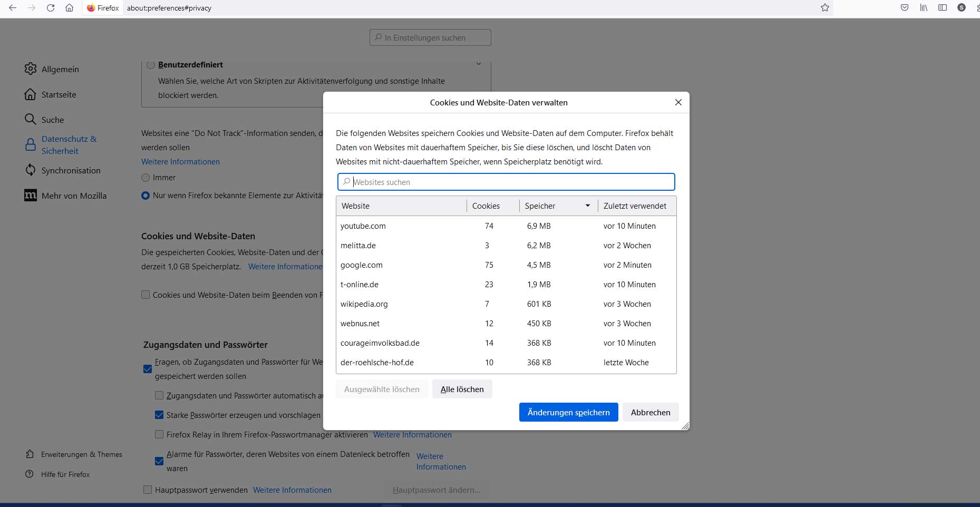Open the Suche settings category
This screenshot has width=980, height=507.
(53, 120)
